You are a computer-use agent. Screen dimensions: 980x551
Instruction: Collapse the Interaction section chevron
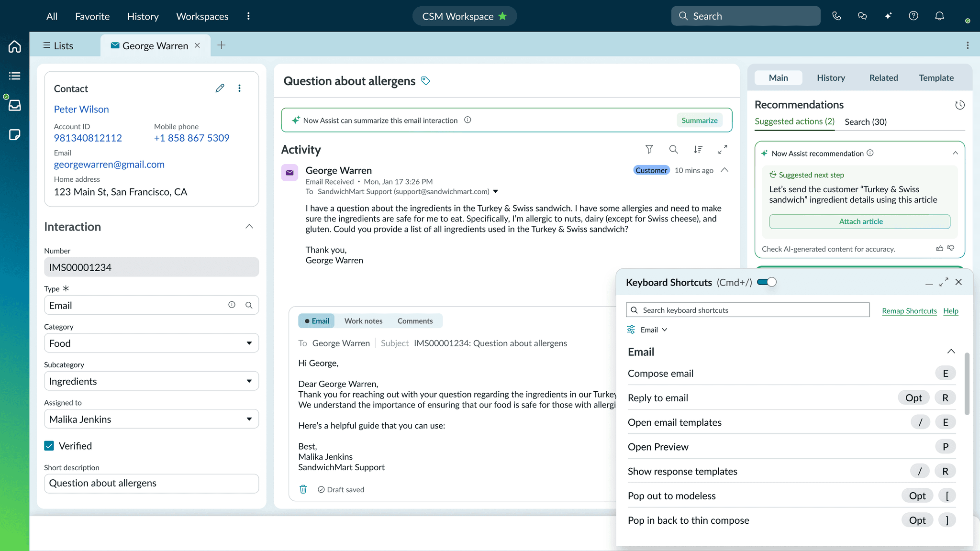249,227
